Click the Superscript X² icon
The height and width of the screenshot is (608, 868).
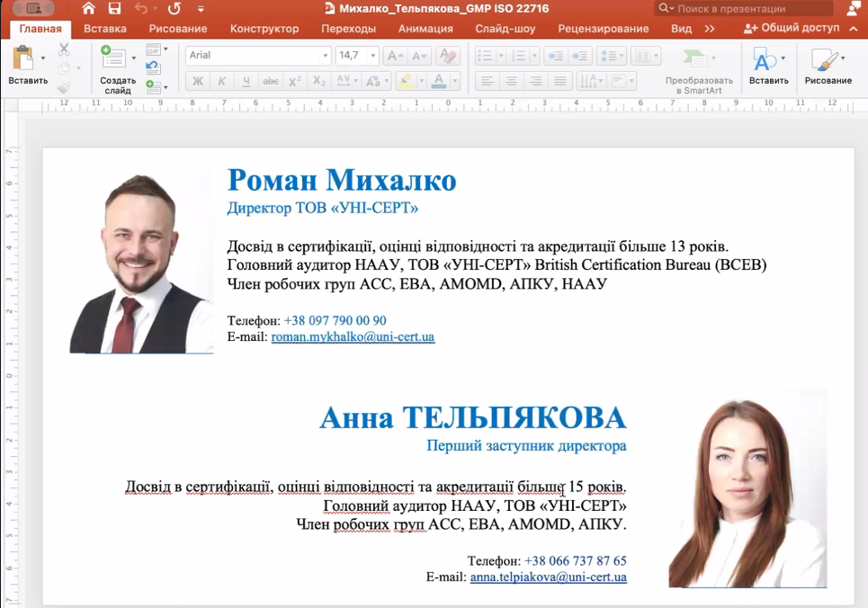point(294,82)
